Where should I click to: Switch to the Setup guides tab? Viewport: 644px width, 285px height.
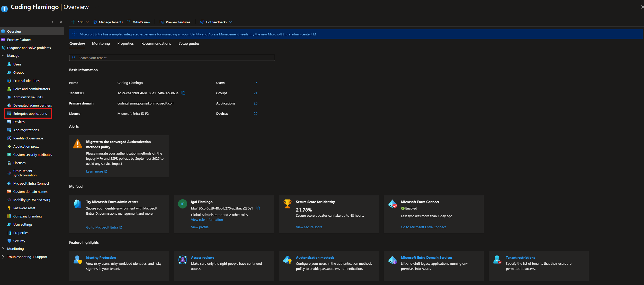pos(189,43)
